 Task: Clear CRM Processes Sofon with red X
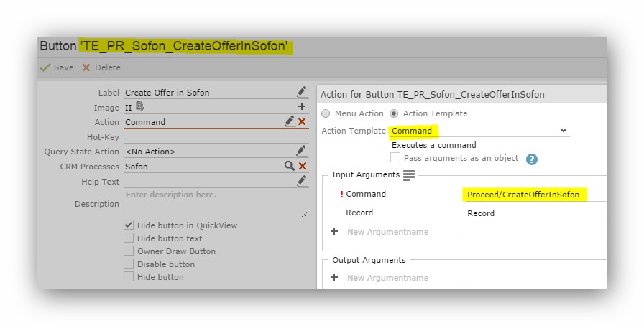coord(303,166)
